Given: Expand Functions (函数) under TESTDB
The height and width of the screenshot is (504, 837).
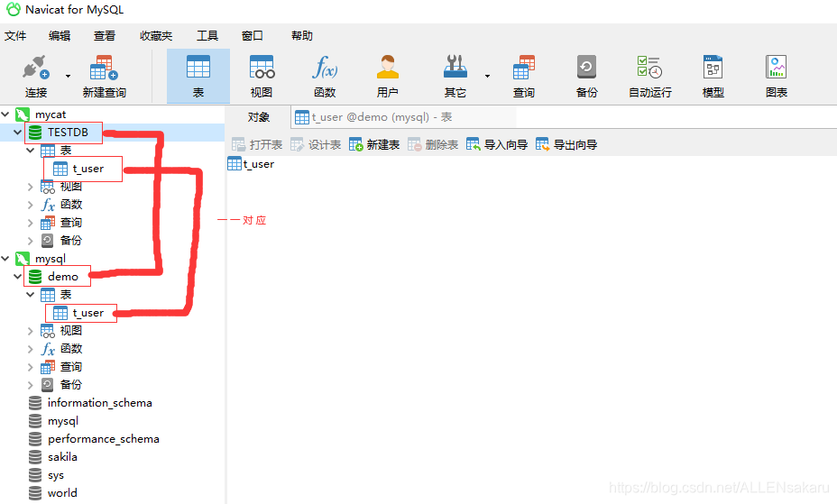Looking at the screenshot, I should 31,205.
